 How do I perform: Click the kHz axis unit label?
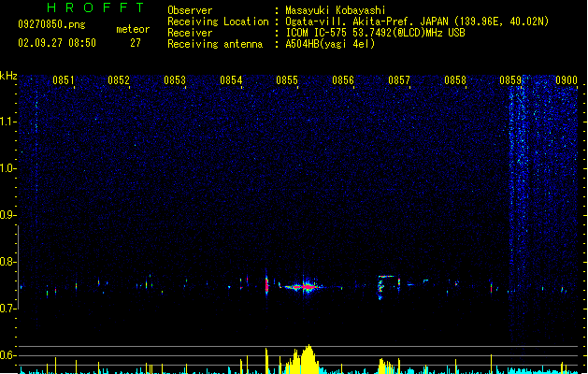pos(8,76)
